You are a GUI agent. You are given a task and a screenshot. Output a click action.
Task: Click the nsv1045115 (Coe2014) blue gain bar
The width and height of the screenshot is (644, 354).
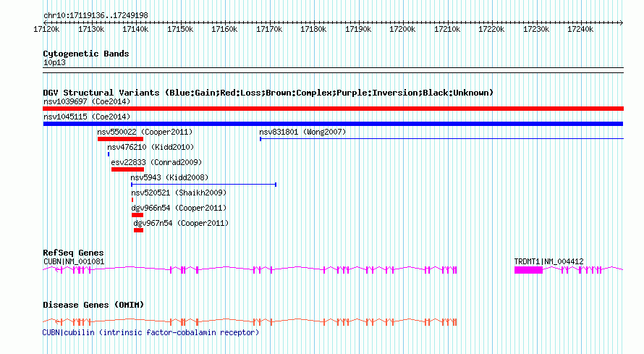(333, 124)
